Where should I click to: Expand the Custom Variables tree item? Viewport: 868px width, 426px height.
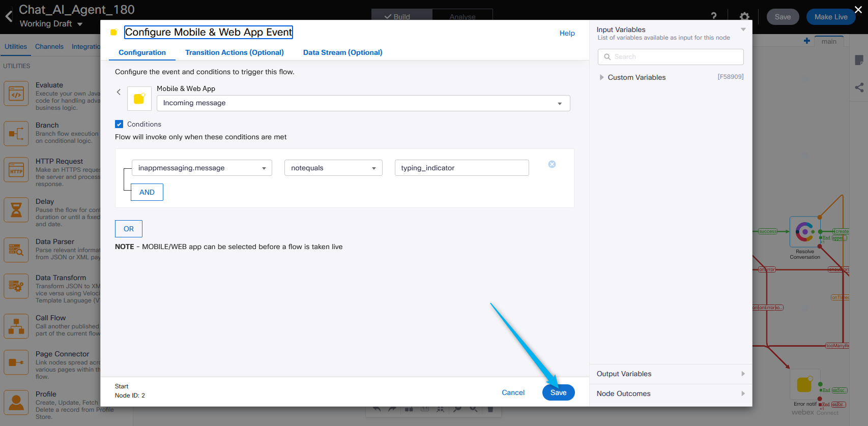tap(602, 77)
